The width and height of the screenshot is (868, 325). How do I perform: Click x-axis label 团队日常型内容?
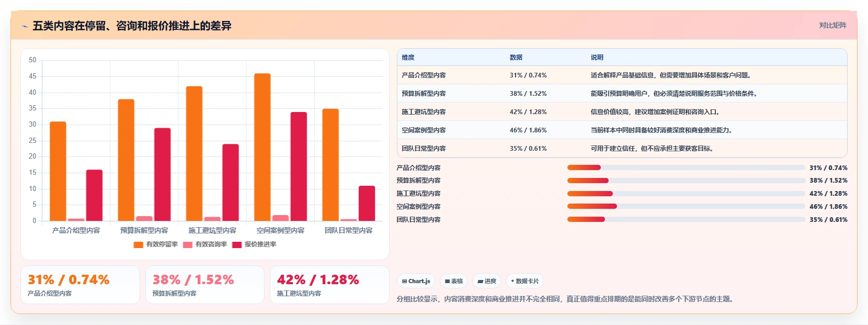(x=349, y=230)
